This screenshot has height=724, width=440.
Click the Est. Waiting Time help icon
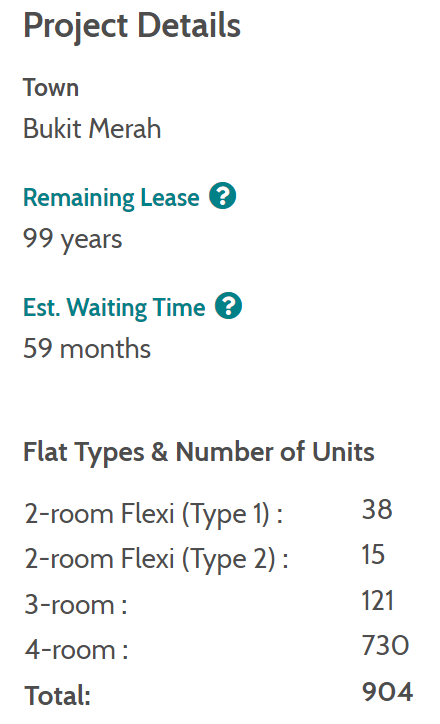coord(228,306)
